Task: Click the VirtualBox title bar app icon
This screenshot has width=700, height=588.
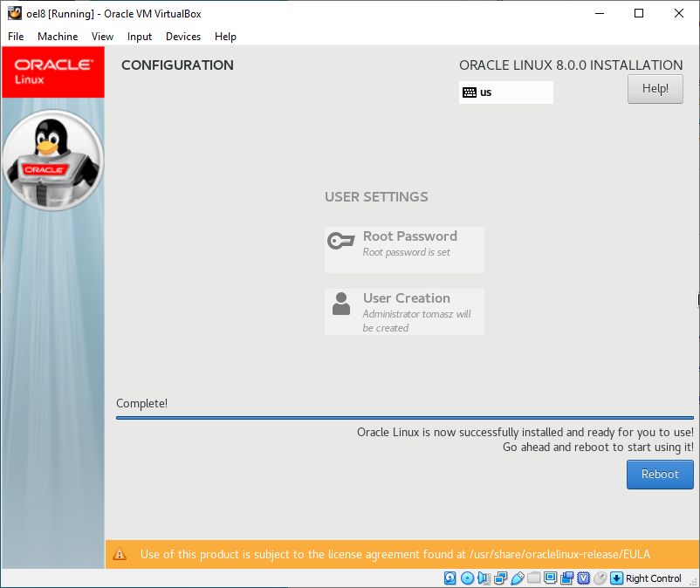Action: 14,13
